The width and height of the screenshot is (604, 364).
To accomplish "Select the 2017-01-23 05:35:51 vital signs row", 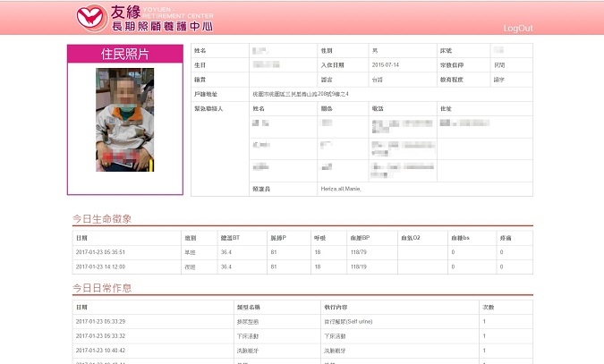I will tap(100, 252).
